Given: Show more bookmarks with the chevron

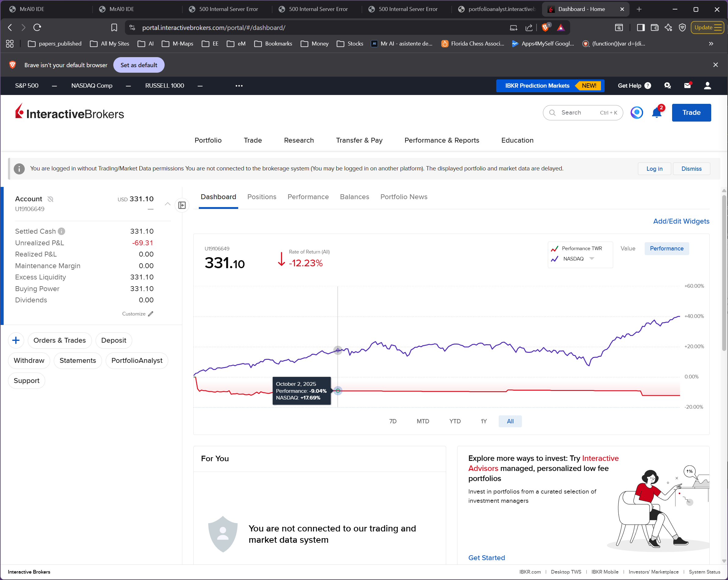Looking at the screenshot, I should [711, 44].
